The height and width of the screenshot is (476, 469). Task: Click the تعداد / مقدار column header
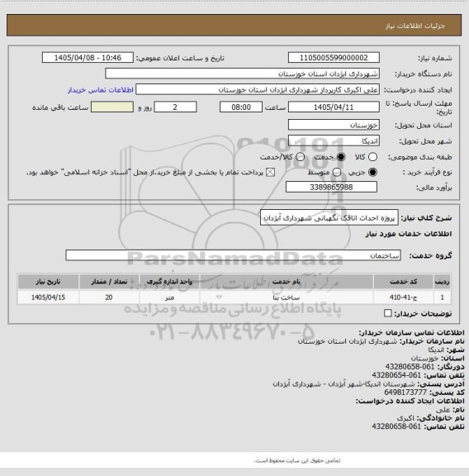(x=109, y=282)
